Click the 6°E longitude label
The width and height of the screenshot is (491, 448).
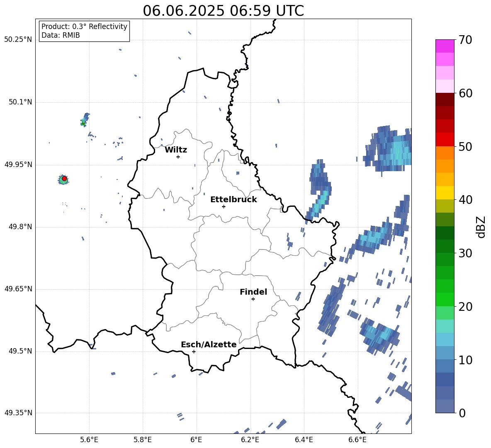[196, 440]
